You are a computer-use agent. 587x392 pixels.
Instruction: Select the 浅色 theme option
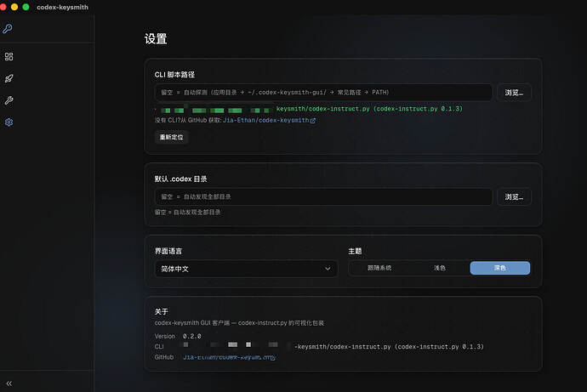(440, 268)
